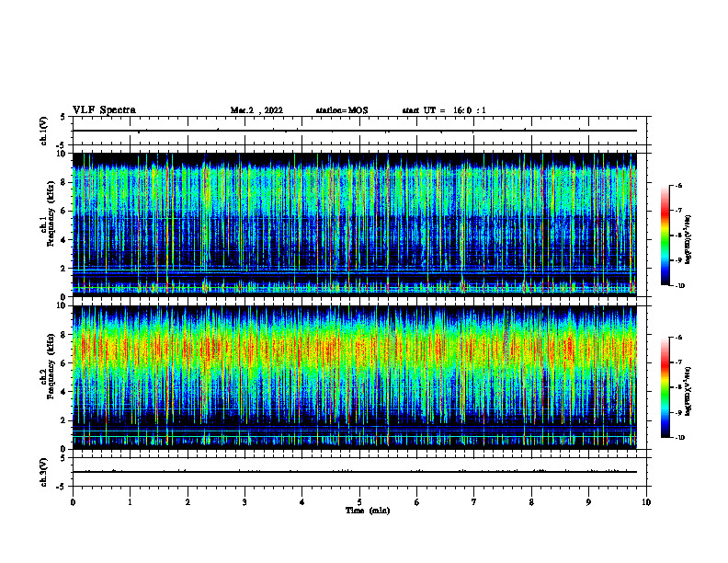Click the '1' time tick label
The width and height of the screenshot is (728, 563).
coord(130,502)
